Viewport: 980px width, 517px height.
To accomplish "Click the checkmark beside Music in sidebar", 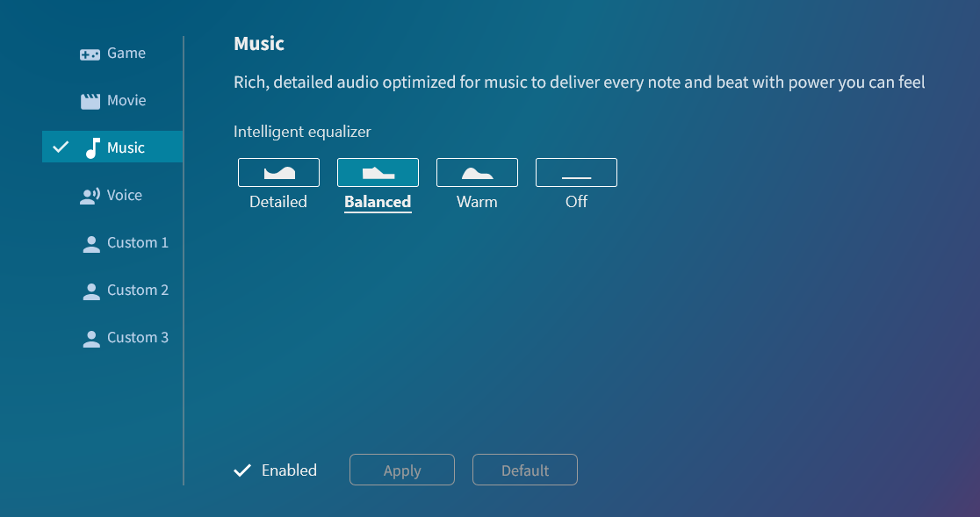I will point(61,147).
